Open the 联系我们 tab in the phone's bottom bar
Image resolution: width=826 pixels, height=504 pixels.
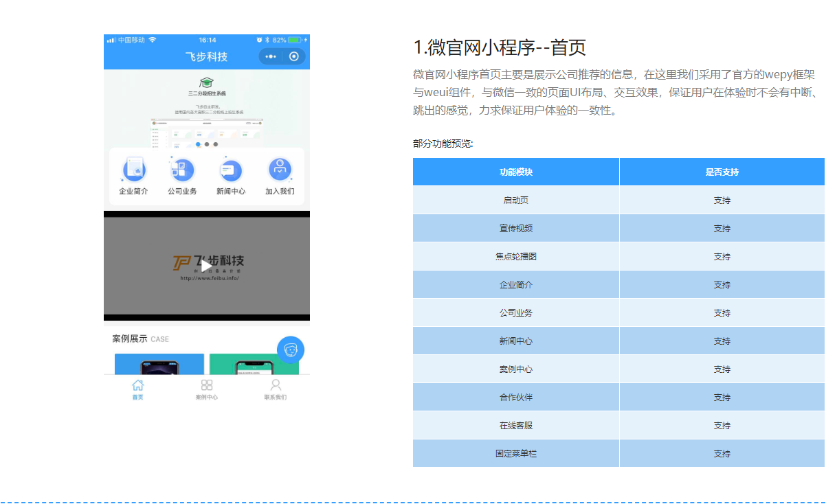coord(276,389)
